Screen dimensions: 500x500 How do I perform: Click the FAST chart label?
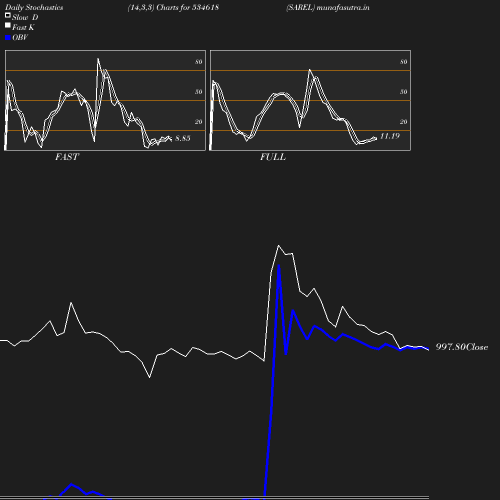67,157
